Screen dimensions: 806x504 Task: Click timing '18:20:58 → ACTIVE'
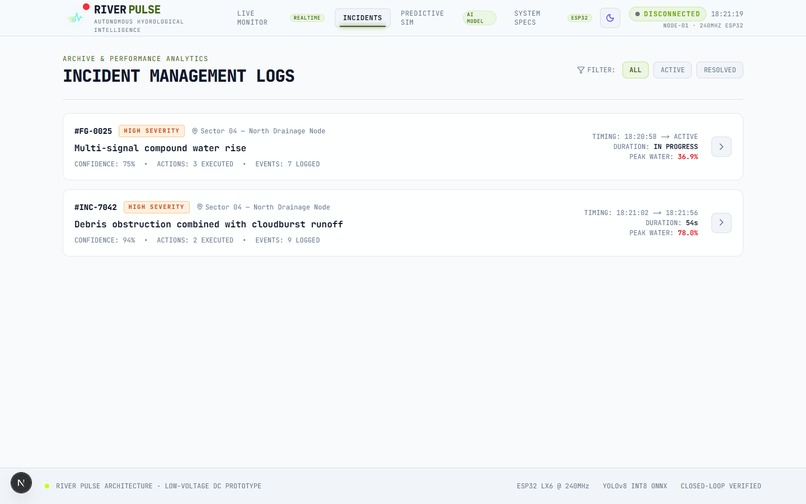[661, 137]
